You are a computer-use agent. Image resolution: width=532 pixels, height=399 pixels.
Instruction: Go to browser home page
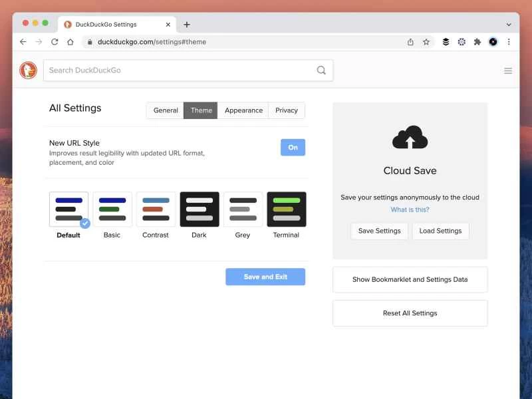[70, 42]
